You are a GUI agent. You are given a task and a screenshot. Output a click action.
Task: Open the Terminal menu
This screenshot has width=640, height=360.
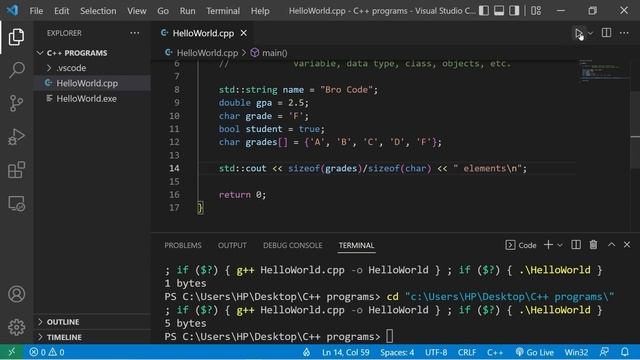[223, 11]
